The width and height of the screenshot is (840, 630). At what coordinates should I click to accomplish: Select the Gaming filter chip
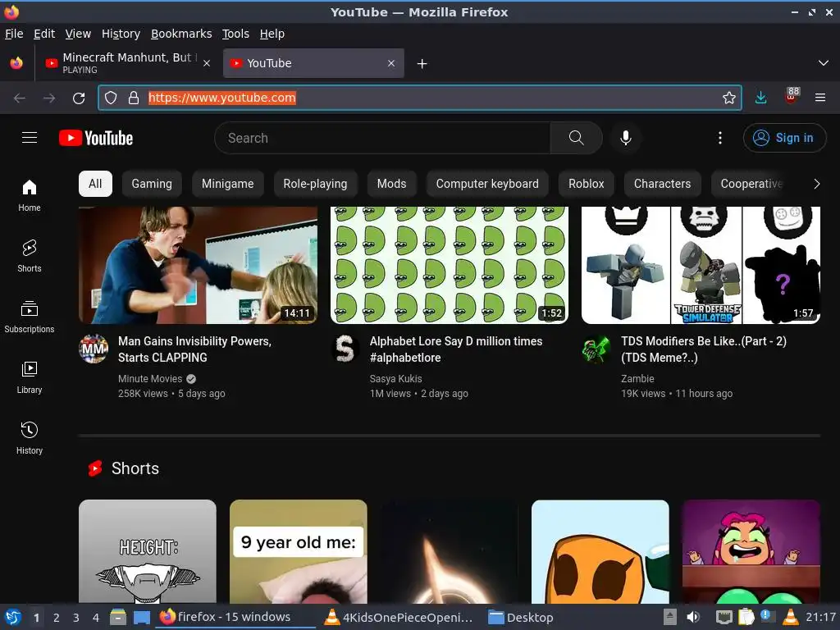tap(152, 184)
